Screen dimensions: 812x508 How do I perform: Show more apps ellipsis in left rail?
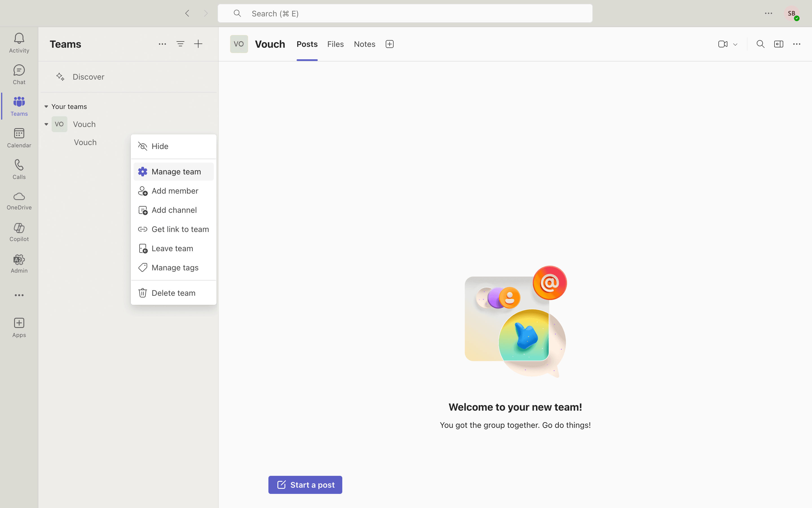[19, 295]
